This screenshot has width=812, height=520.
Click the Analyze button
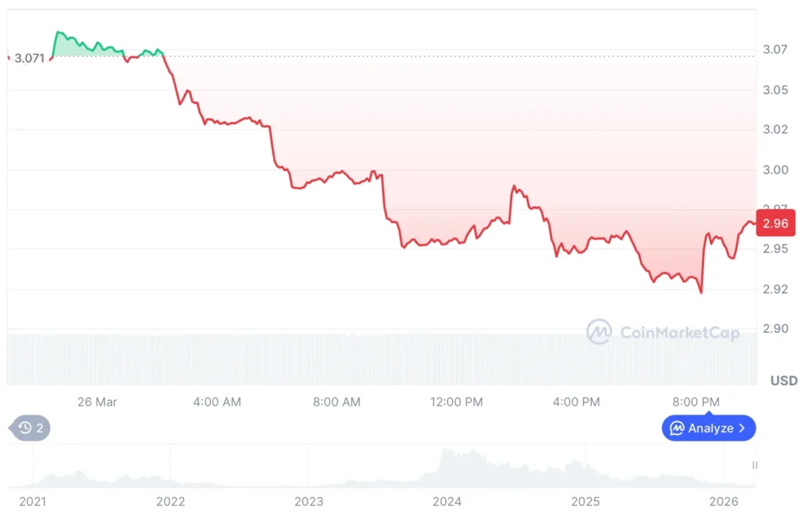tap(708, 428)
